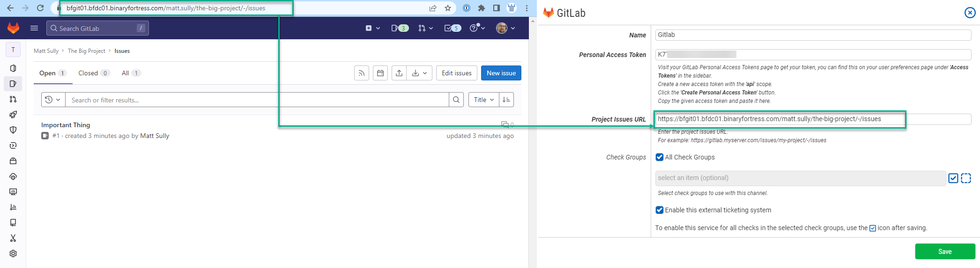The image size is (980, 268).
Task: Open Settings gear icon in the sidebar
Action: click(13, 254)
